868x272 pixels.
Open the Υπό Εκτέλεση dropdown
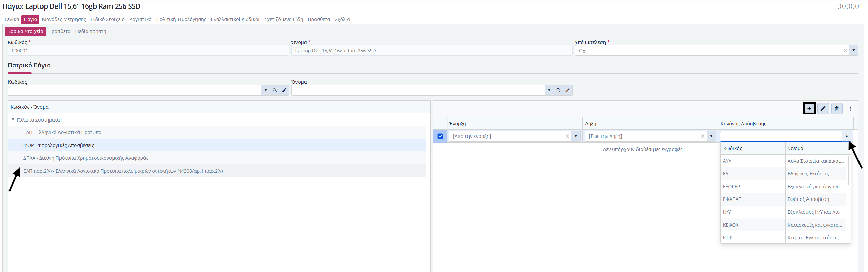(854, 50)
